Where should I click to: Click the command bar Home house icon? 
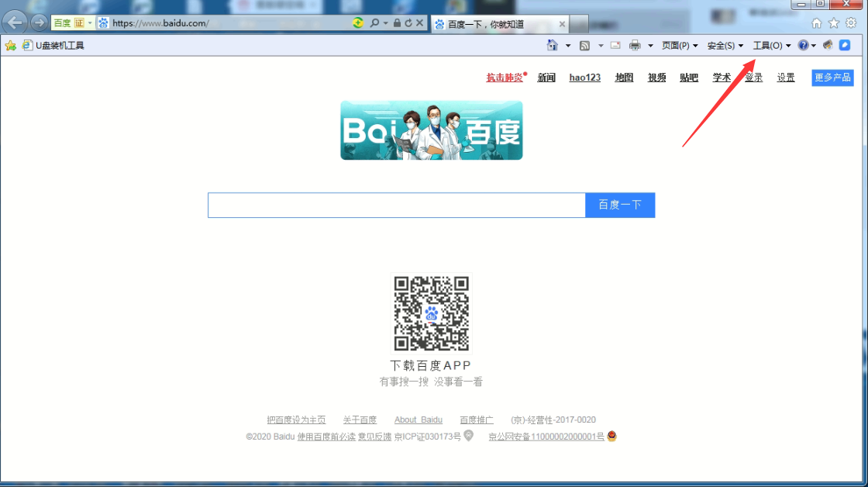(552, 46)
